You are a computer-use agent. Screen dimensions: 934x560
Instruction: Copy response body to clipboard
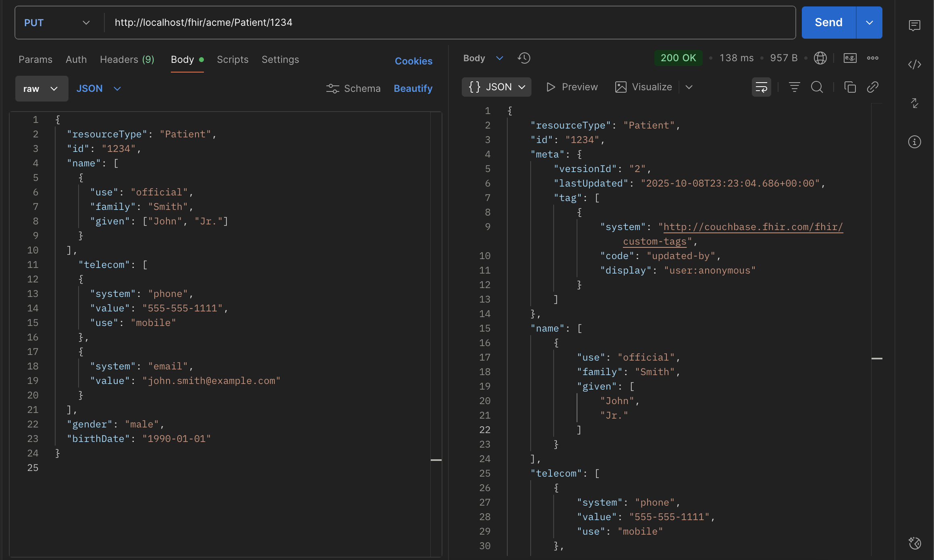coord(850,87)
